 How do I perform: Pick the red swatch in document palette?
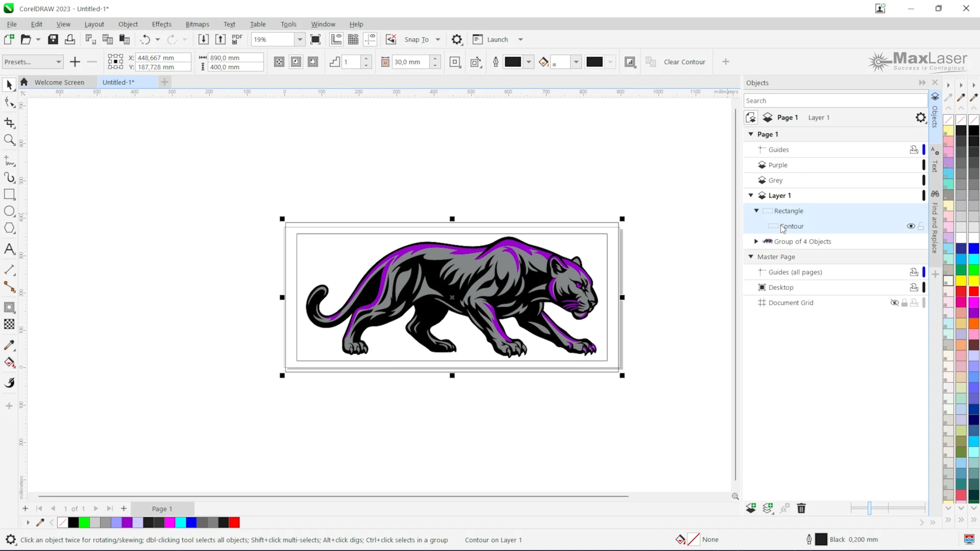coord(234,522)
